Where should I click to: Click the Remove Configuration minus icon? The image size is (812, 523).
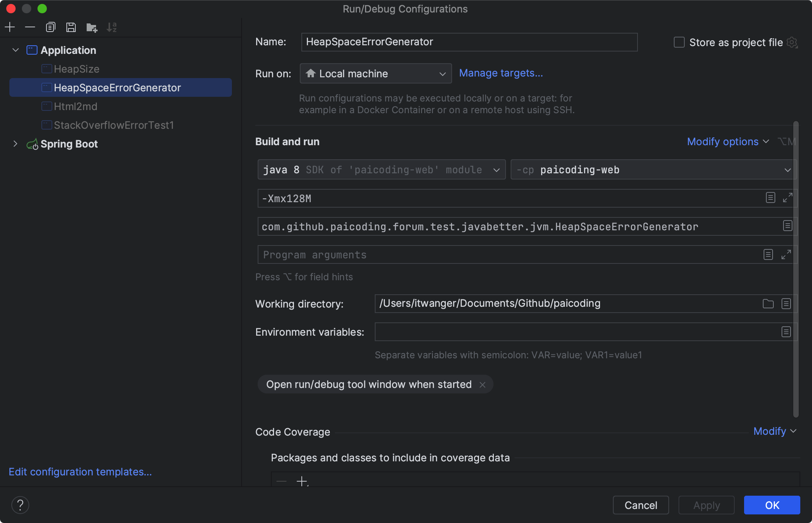click(x=30, y=27)
